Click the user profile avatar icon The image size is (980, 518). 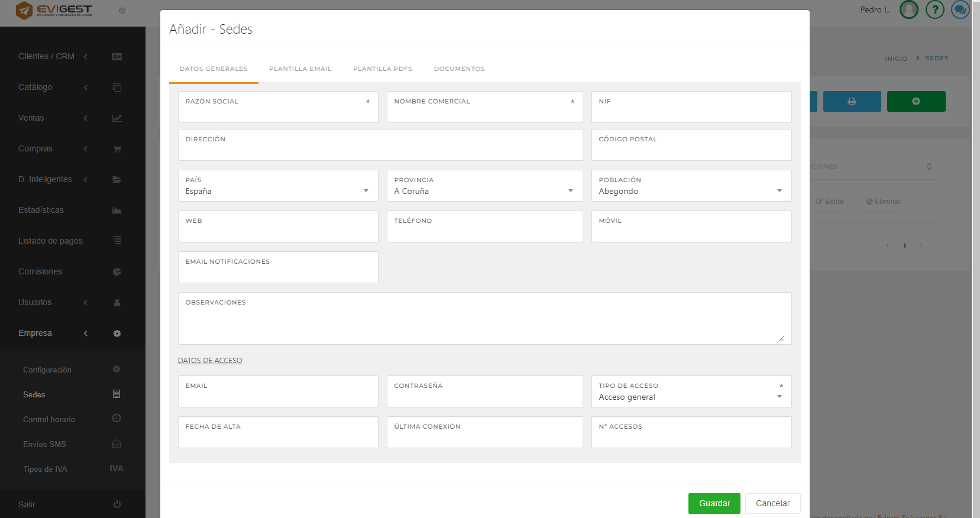point(908,10)
